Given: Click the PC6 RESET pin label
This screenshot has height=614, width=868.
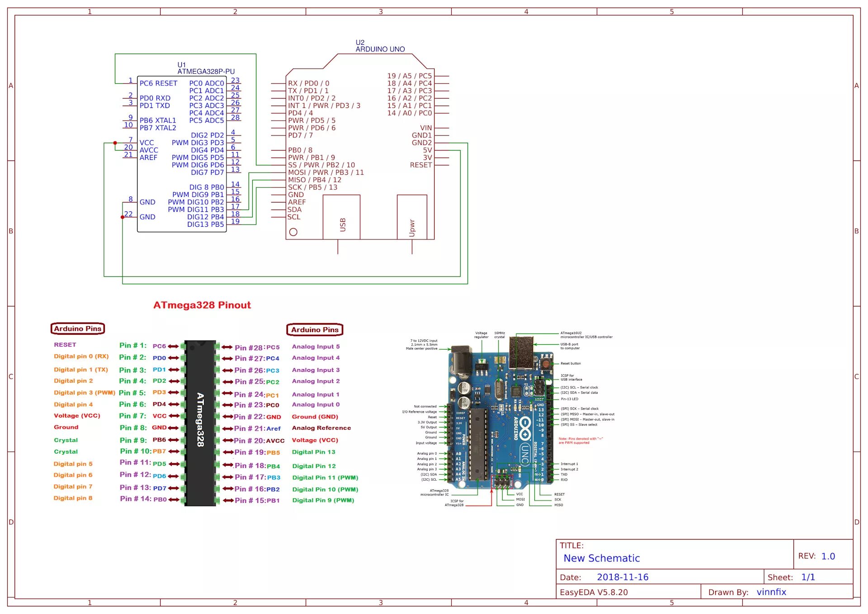Looking at the screenshot, I should [x=158, y=84].
